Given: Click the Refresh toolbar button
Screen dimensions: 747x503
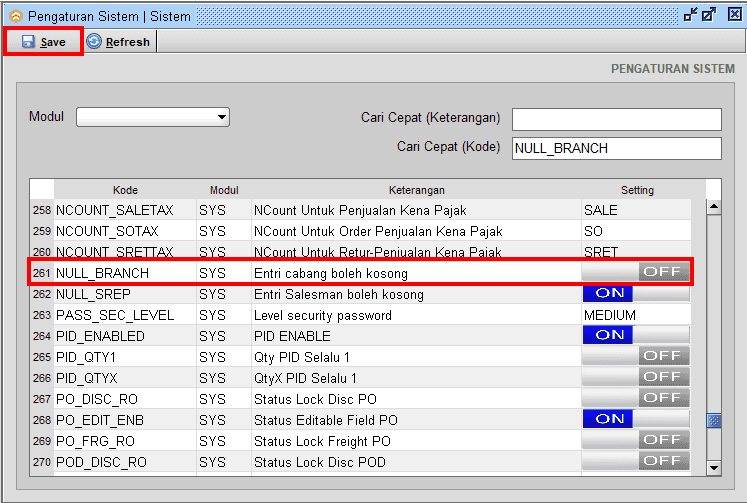Looking at the screenshot, I should pos(118,42).
